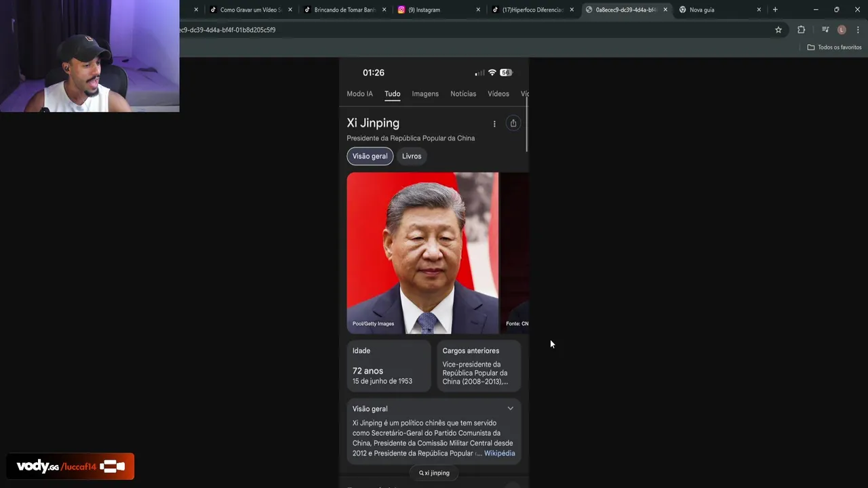This screenshot has height=488, width=868.
Task: Select the 'Livros' chip
Action: point(412,156)
